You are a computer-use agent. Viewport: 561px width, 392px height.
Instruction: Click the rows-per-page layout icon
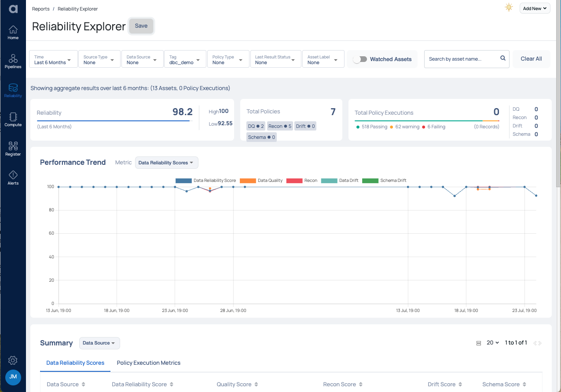(x=478, y=343)
